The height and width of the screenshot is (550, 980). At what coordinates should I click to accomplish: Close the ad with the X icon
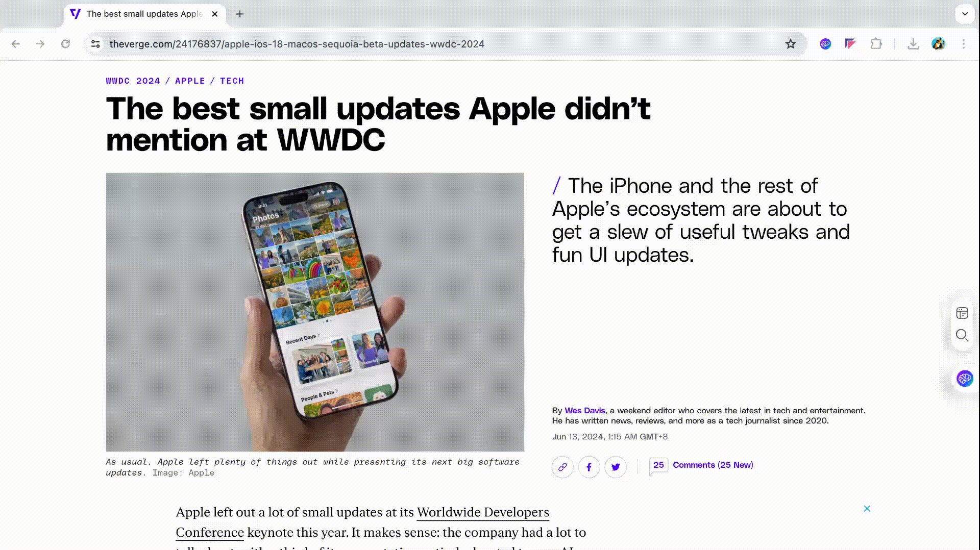[x=867, y=509]
